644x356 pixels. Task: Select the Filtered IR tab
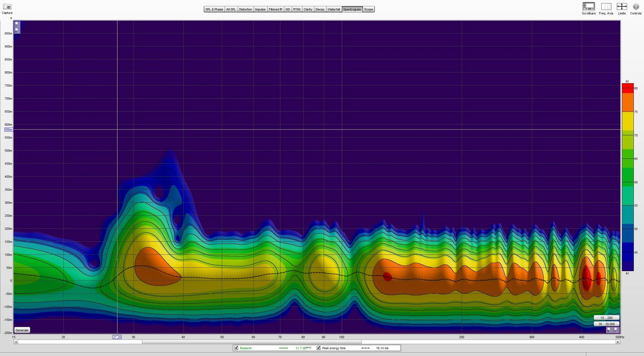pos(275,9)
